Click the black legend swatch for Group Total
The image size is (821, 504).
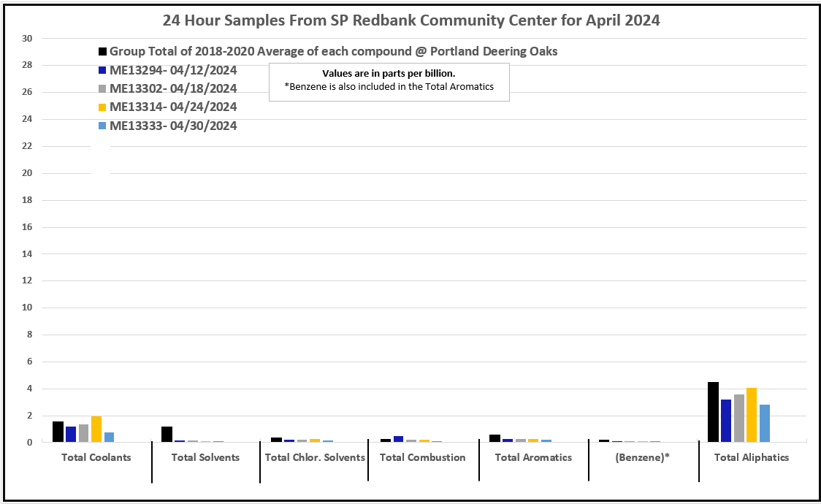coord(103,52)
